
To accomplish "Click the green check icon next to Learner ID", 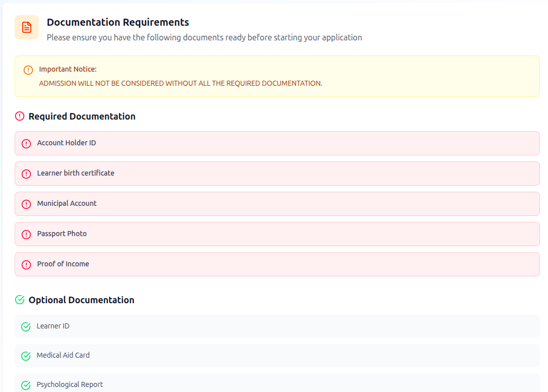I will (26, 327).
